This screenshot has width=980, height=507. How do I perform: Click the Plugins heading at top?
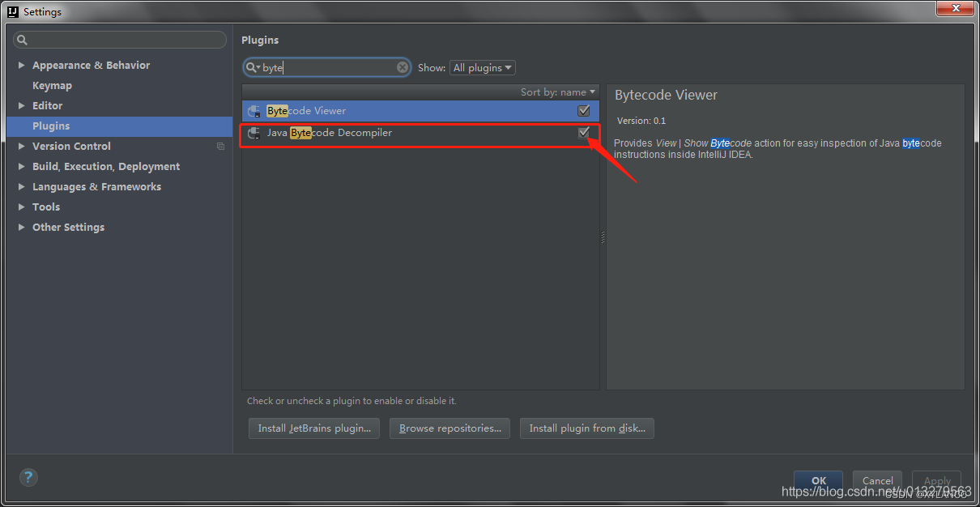point(260,40)
